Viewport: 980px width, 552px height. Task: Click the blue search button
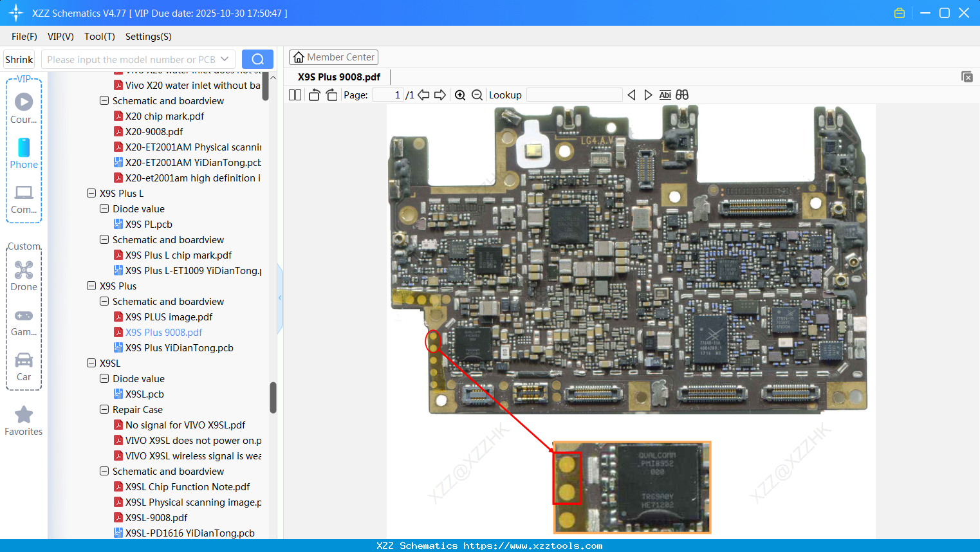[257, 59]
